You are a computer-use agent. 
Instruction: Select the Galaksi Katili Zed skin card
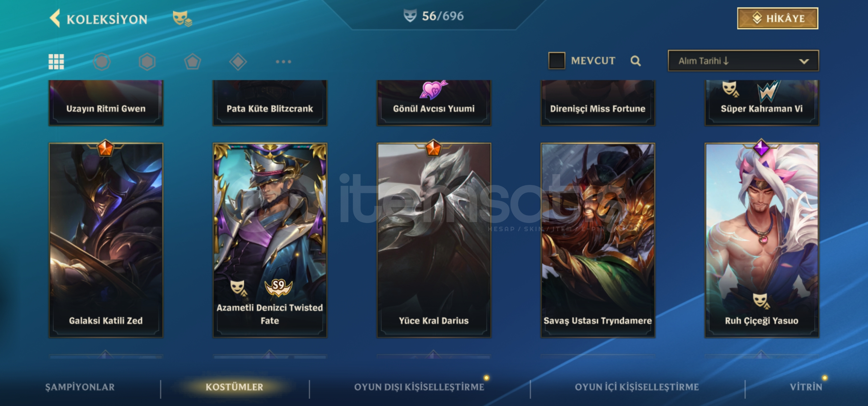(x=106, y=240)
